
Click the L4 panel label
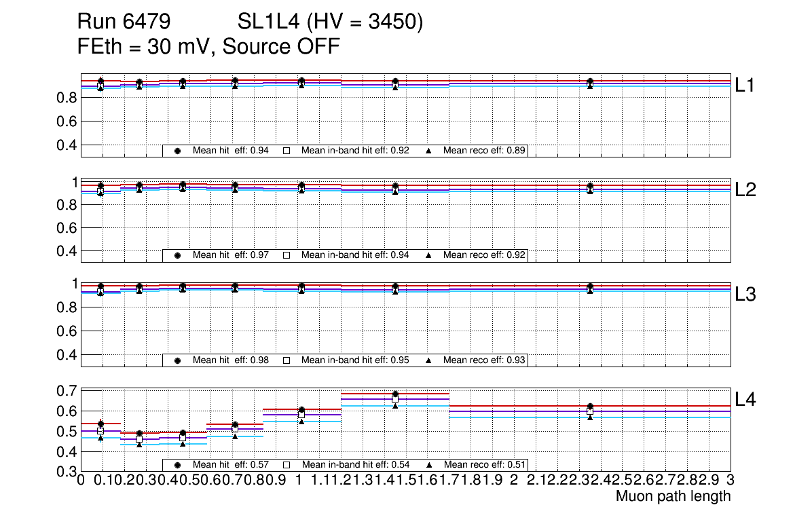[x=745, y=399]
